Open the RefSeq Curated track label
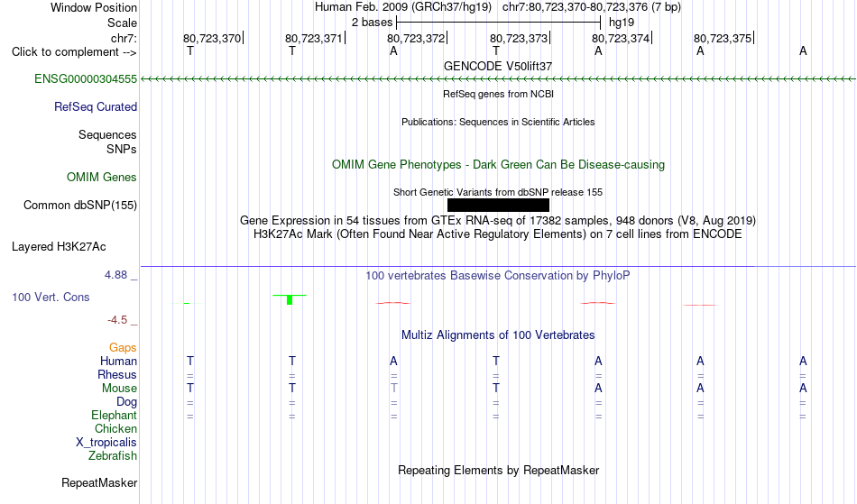The height and width of the screenshot is (504, 857). coord(96,107)
